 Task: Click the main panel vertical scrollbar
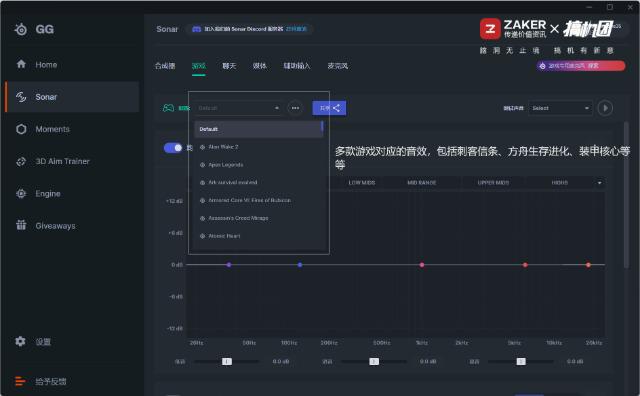coord(626,195)
